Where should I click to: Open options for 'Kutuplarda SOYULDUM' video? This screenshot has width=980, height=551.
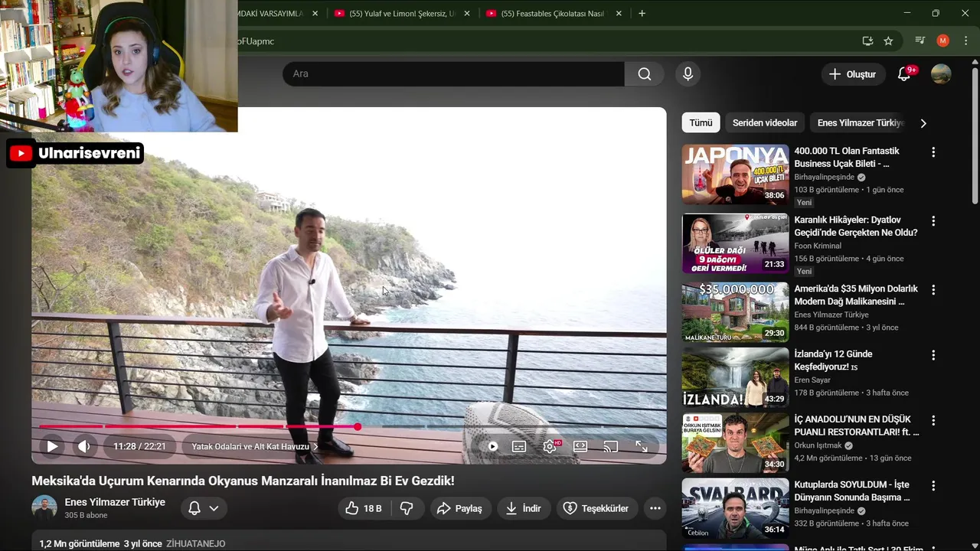pos(933,486)
